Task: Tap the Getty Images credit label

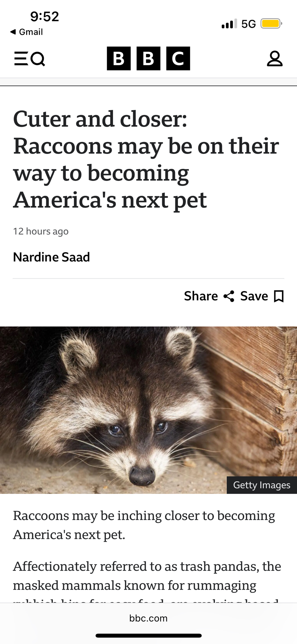Action: tap(262, 485)
